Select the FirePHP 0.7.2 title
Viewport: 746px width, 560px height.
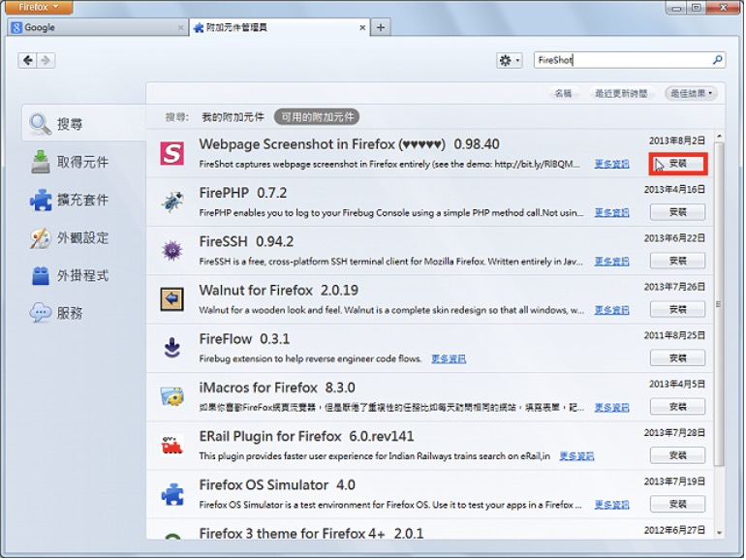tap(243, 193)
